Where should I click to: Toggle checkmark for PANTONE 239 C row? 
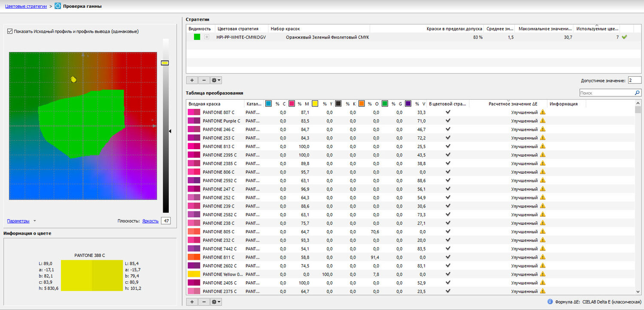(448, 206)
